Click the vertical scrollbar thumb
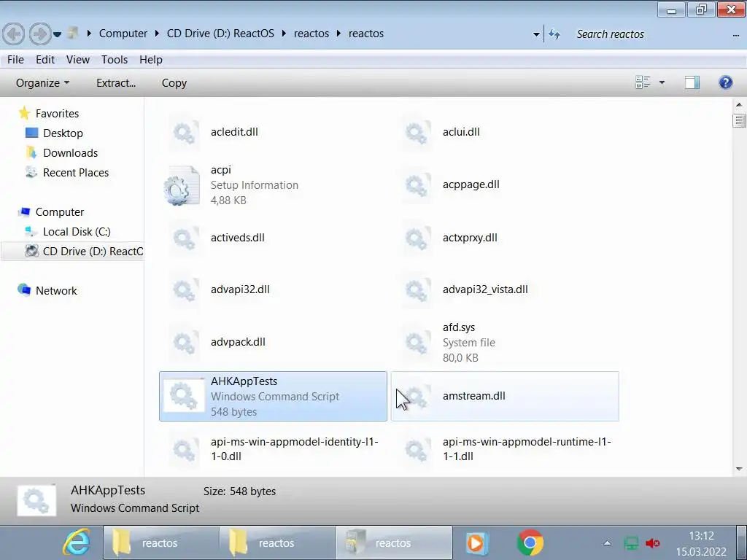 (739, 120)
